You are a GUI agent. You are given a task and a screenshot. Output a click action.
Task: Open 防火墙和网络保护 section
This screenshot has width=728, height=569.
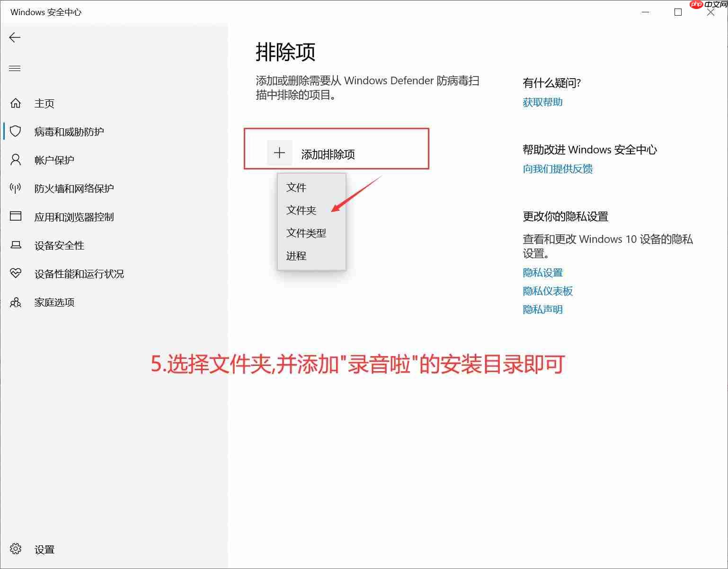pyautogui.click(x=74, y=188)
